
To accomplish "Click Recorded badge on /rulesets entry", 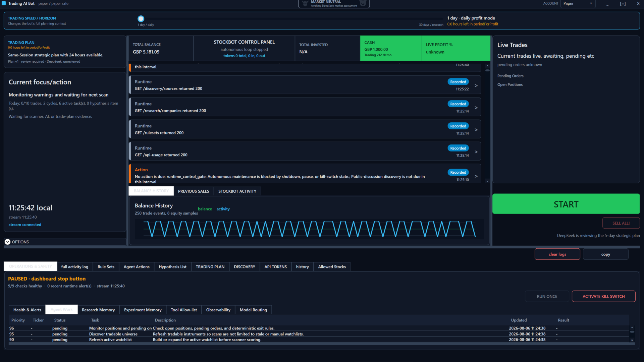I will (458, 126).
